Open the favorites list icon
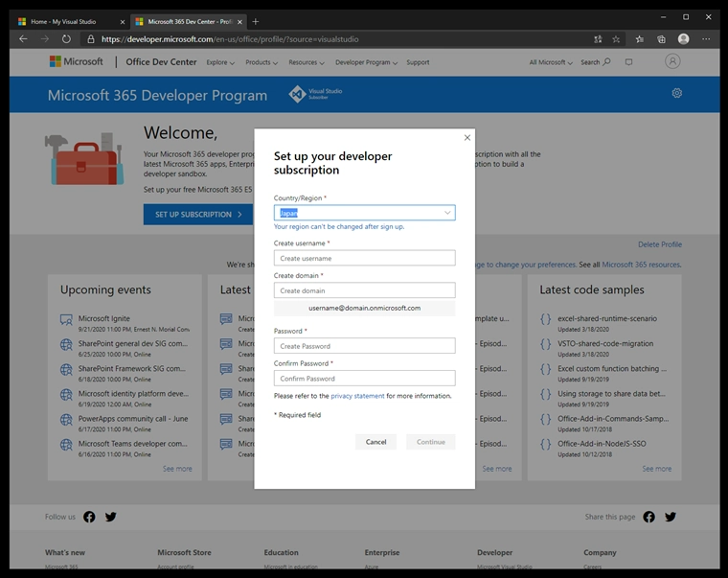Image resolution: width=728 pixels, height=578 pixels. (640, 39)
